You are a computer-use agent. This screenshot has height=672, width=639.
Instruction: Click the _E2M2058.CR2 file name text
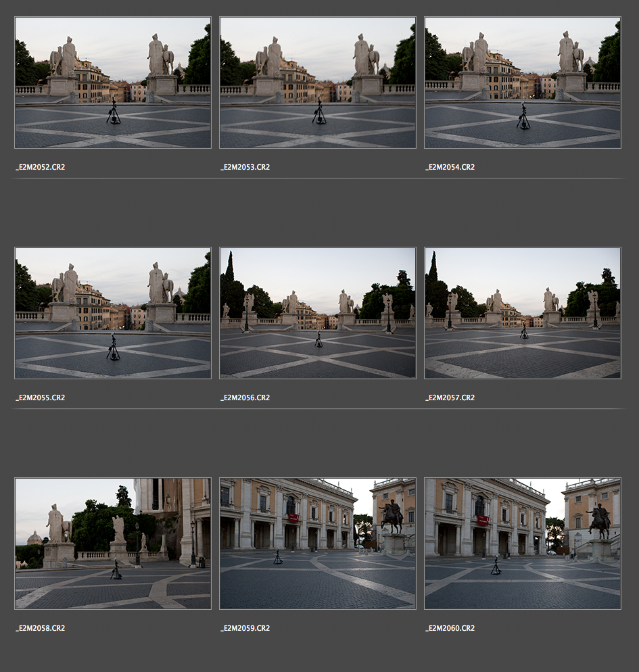(x=41, y=628)
